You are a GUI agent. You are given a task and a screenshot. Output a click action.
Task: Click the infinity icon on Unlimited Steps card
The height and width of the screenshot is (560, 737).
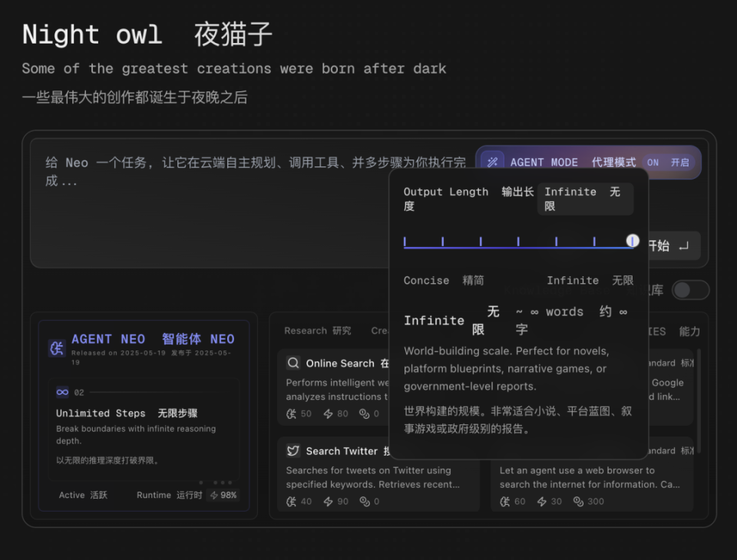pos(61,392)
